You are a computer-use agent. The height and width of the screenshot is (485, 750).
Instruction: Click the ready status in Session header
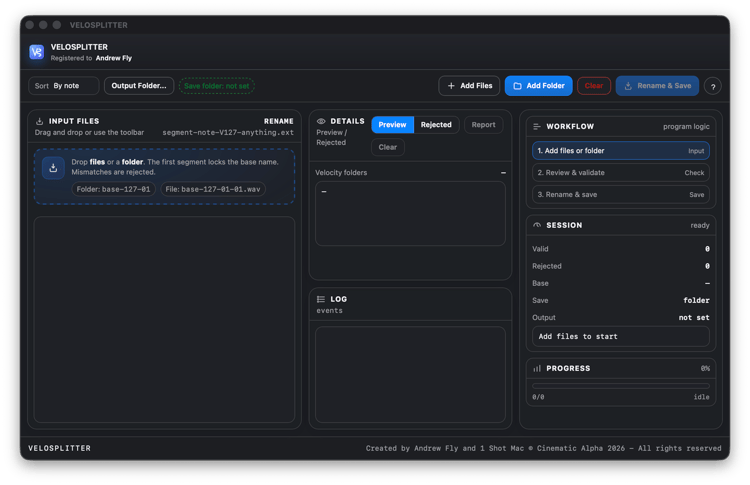(x=700, y=225)
